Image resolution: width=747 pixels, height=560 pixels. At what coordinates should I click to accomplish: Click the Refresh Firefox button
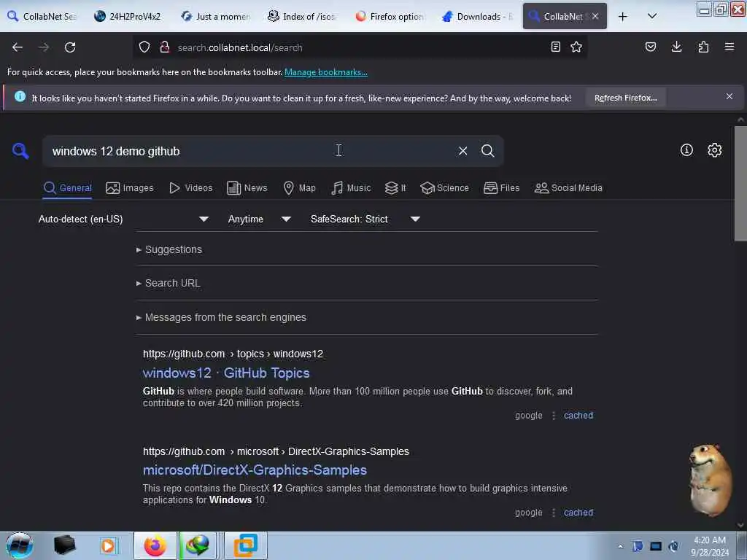pos(625,98)
